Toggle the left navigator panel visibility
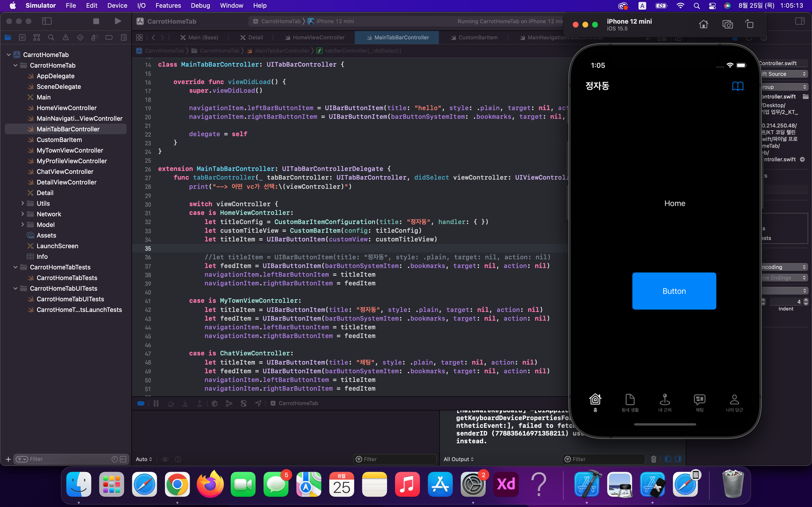Image resolution: width=812 pixels, height=507 pixels. (47, 21)
